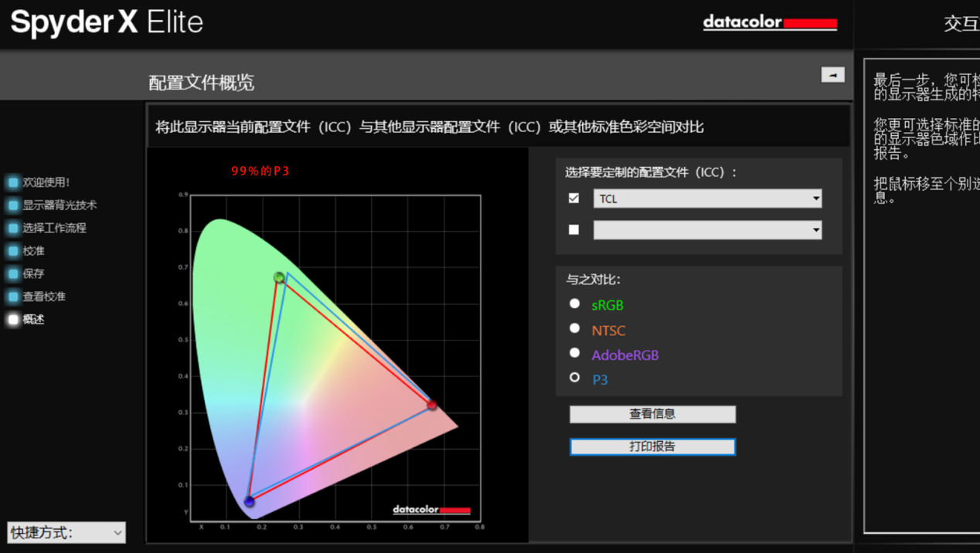Click the 与之对比 label
Image resolution: width=980 pixels, height=553 pixels.
(593, 280)
